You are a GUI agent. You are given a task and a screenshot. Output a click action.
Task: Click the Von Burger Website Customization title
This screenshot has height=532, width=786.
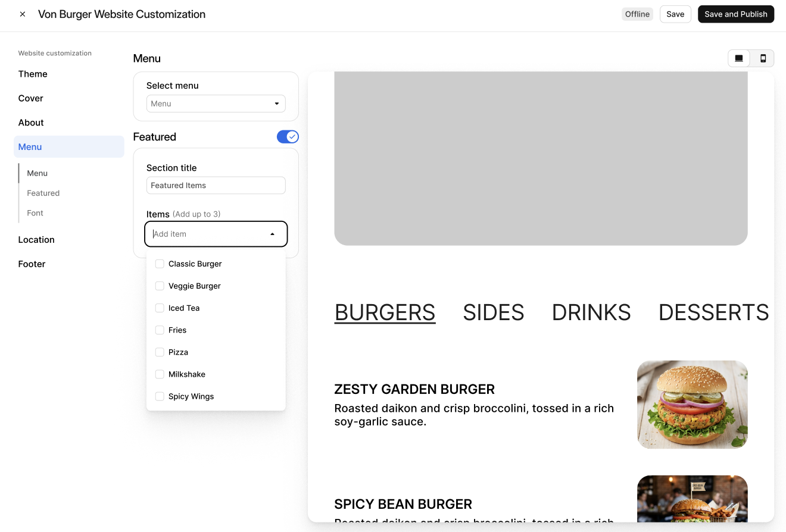(121, 14)
